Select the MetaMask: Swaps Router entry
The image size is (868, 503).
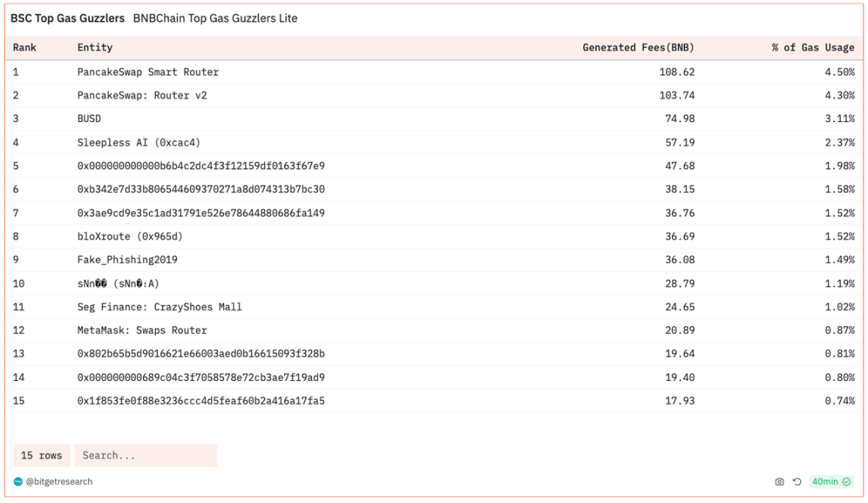coord(142,330)
